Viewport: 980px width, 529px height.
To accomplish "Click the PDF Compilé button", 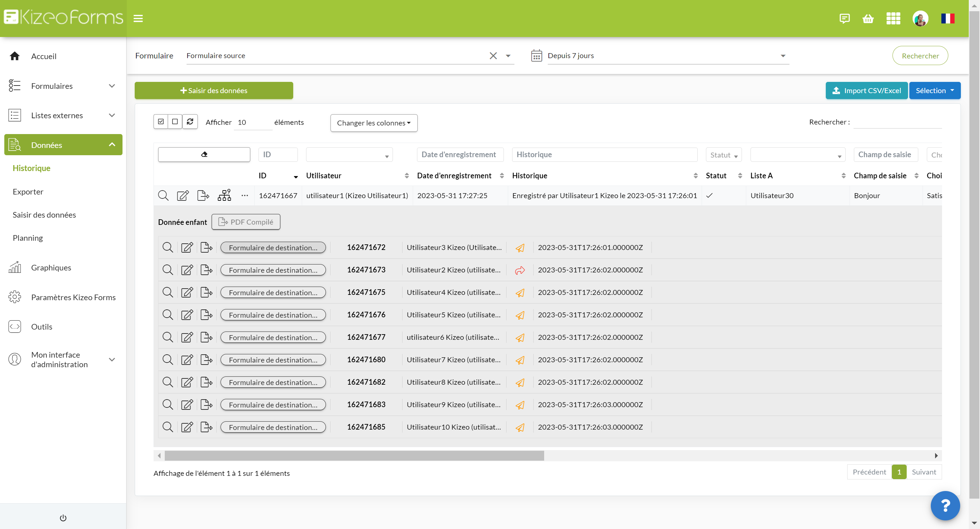I will tap(245, 222).
